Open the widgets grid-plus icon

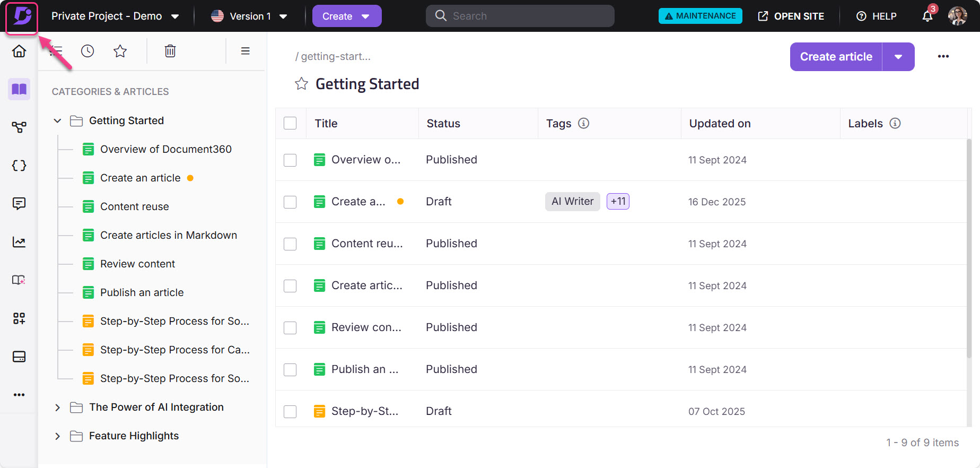tap(19, 318)
